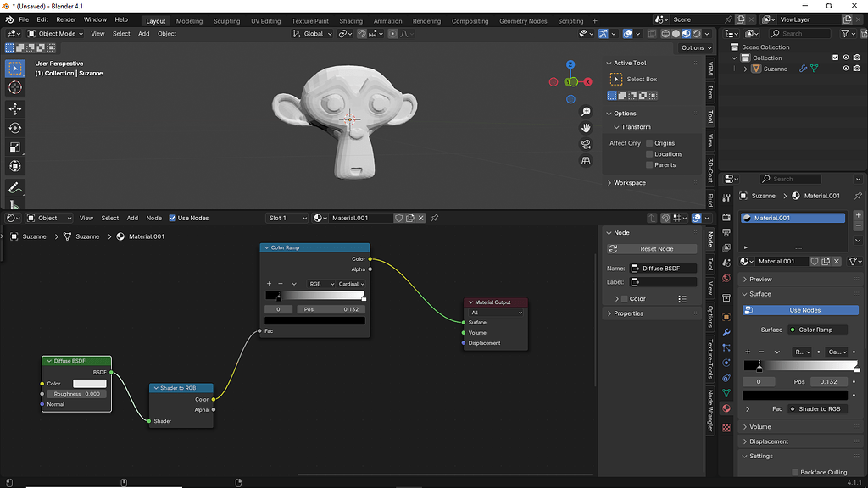
Task: Activate the Select Box tool
Action: tap(15, 69)
